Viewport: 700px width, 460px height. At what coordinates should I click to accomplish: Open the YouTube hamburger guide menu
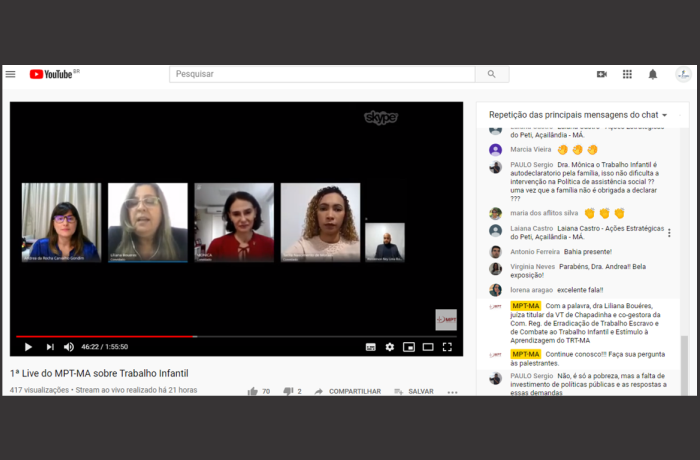pos(10,74)
